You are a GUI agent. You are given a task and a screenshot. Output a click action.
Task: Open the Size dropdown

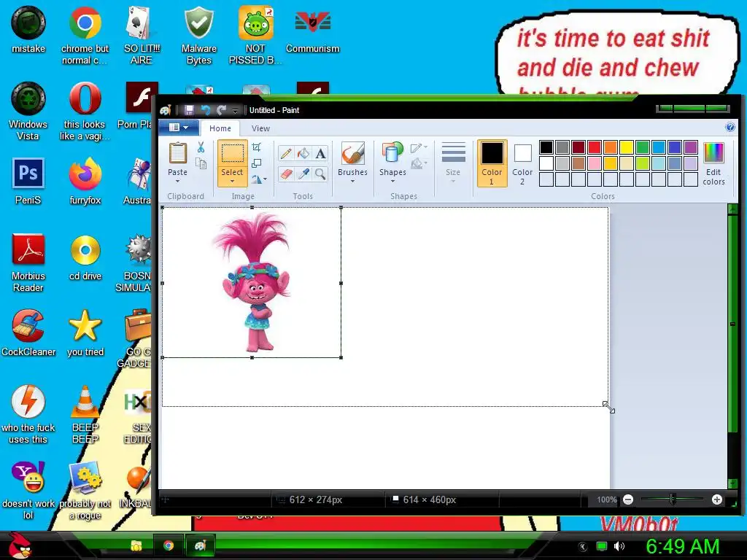click(x=453, y=163)
